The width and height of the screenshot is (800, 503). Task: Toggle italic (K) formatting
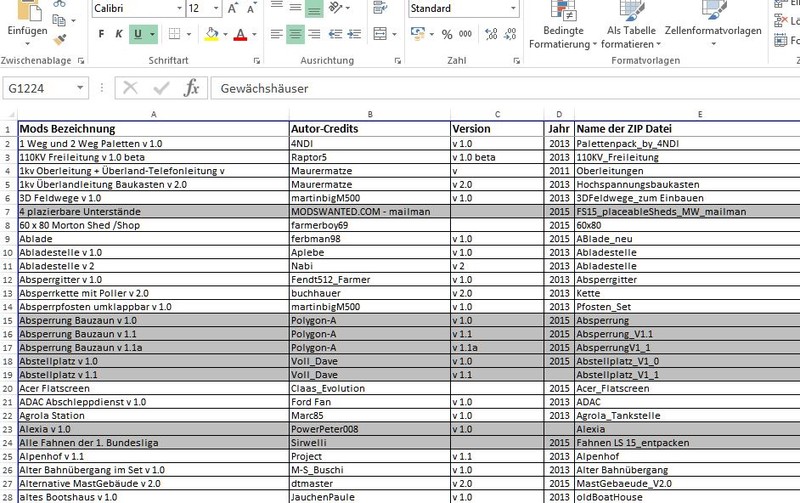tap(119, 35)
